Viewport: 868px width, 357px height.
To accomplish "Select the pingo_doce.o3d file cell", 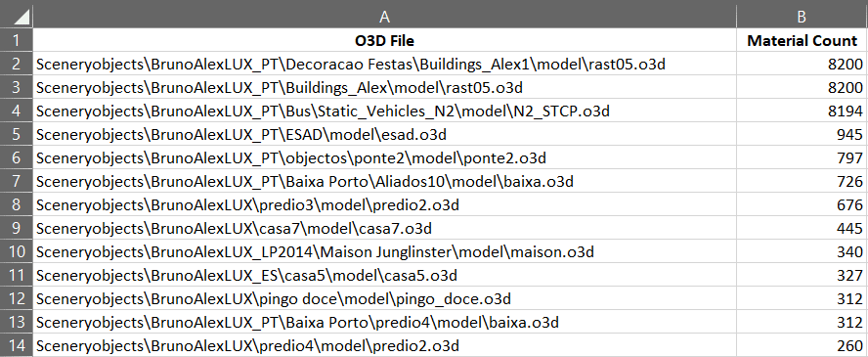I will click(x=384, y=298).
